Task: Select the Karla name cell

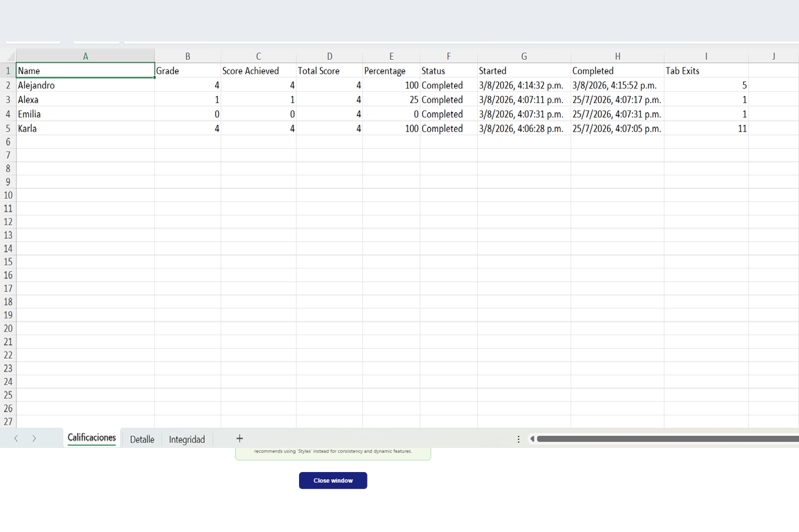Action: 85,128
